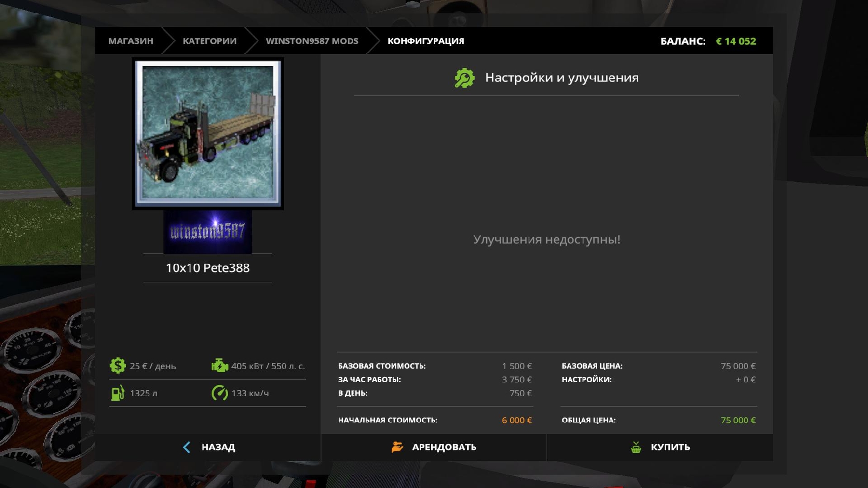Click the engine power icon
Image resolution: width=868 pixels, height=488 pixels.
click(x=219, y=366)
